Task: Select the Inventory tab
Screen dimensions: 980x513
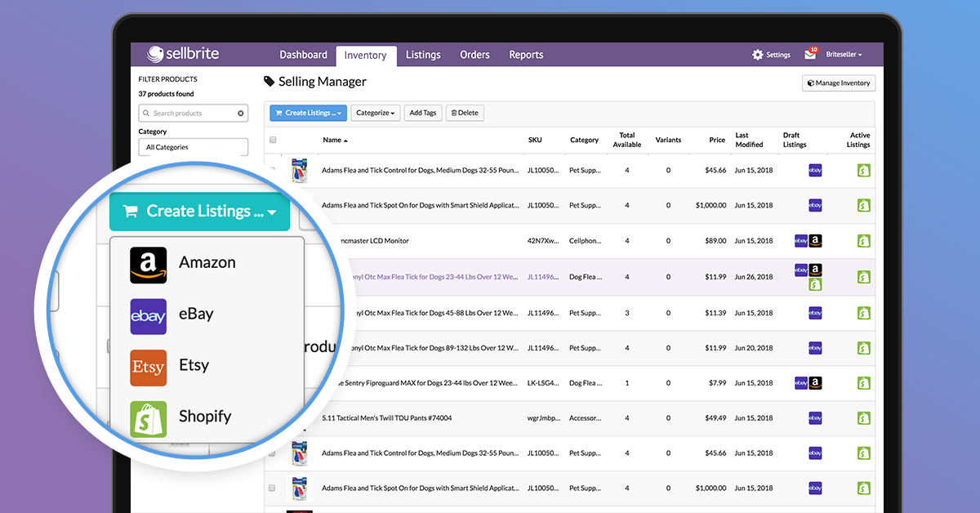Action: click(x=365, y=56)
